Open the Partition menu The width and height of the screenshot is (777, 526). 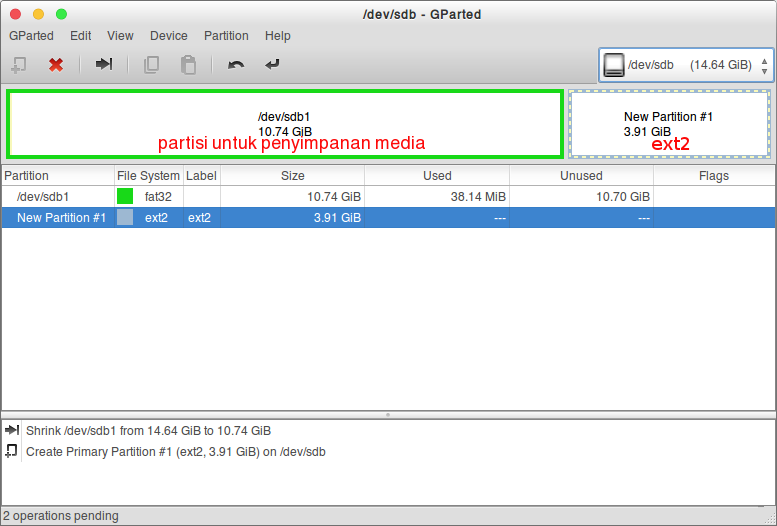pyautogui.click(x=226, y=36)
